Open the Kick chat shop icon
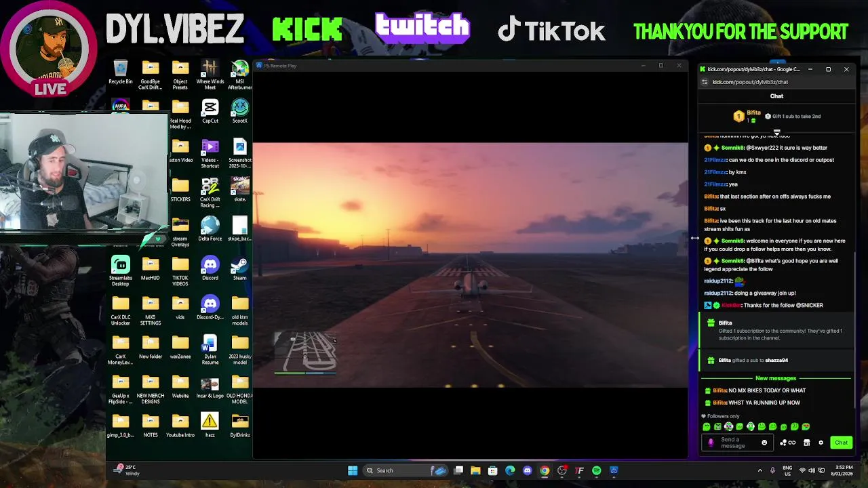 tap(806, 443)
